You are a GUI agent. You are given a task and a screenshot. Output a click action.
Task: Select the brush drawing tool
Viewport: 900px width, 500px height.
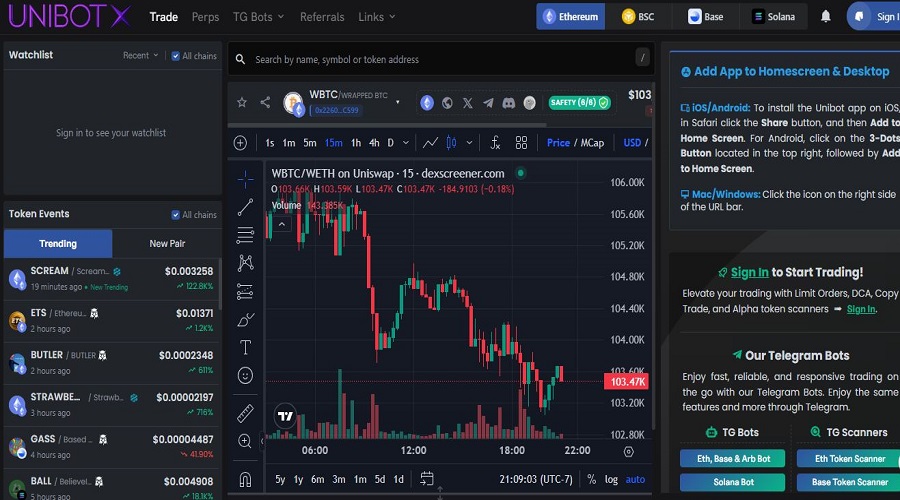245,320
